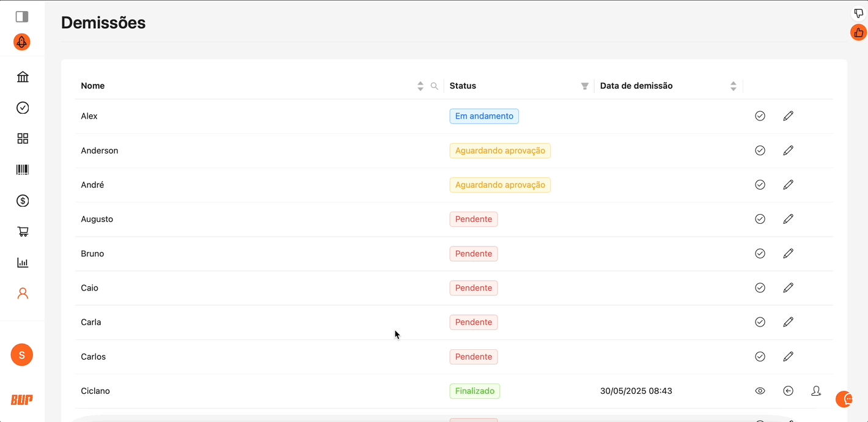Click Anderson's Aguardando aprovação tag
This screenshot has height=422, width=868.
pyautogui.click(x=500, y=150)
